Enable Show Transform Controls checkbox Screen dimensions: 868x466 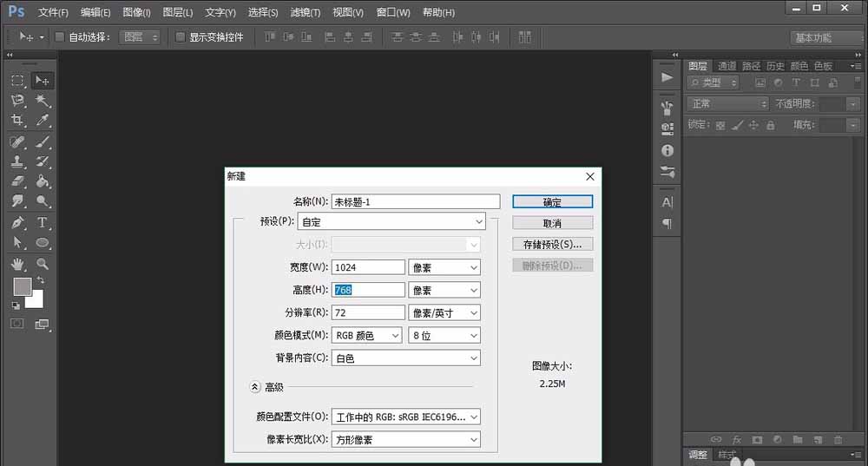180,37
